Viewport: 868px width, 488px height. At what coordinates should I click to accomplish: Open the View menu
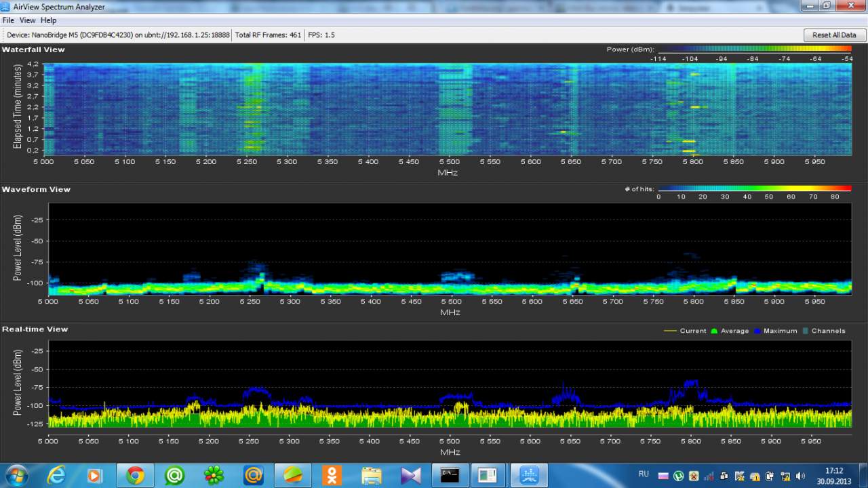(x=27, y=20)
